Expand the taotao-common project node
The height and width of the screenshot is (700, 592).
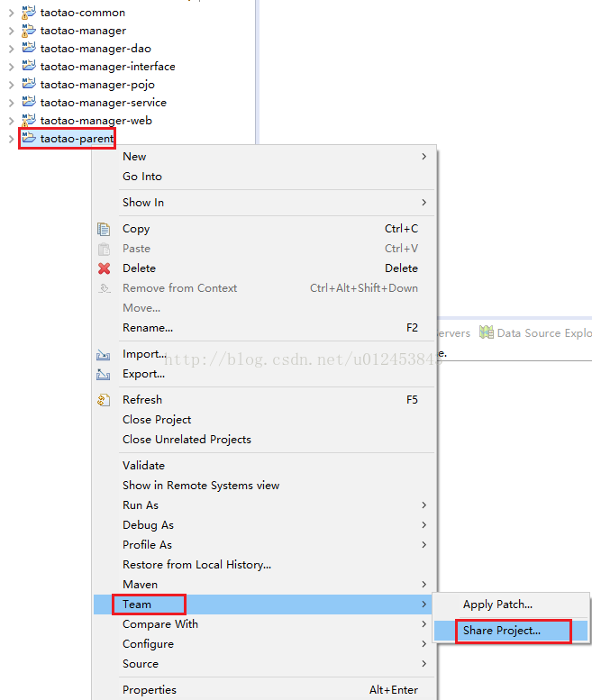click(11, 13)
